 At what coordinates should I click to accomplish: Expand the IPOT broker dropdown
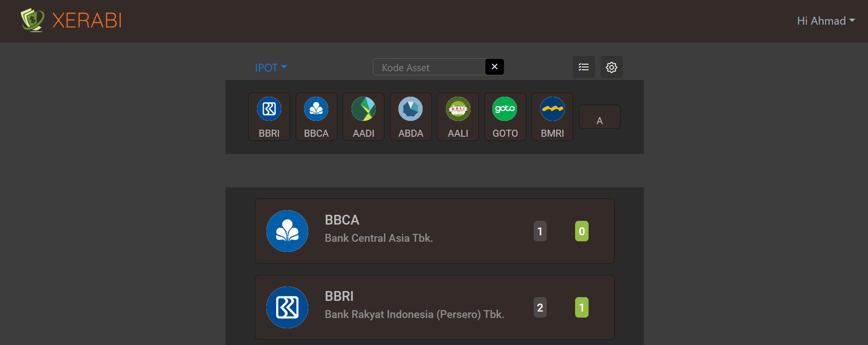271,67
